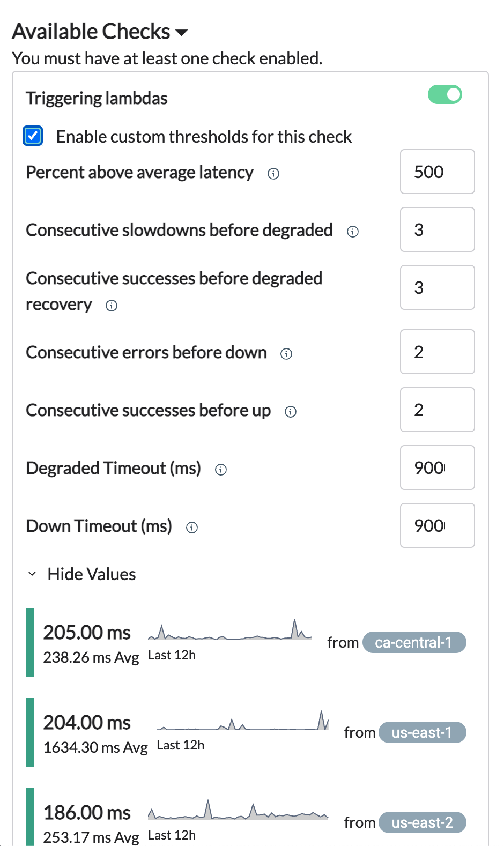Click info icon for Consecutive errors before down

click(286, 354)
